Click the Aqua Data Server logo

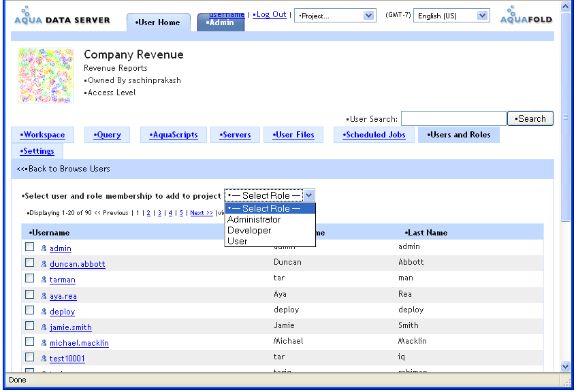coord(62,16)
